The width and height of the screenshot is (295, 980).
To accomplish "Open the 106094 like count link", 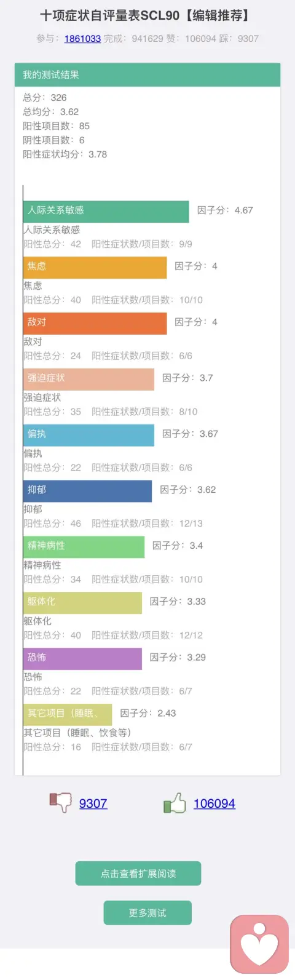I will pos(214,803).
